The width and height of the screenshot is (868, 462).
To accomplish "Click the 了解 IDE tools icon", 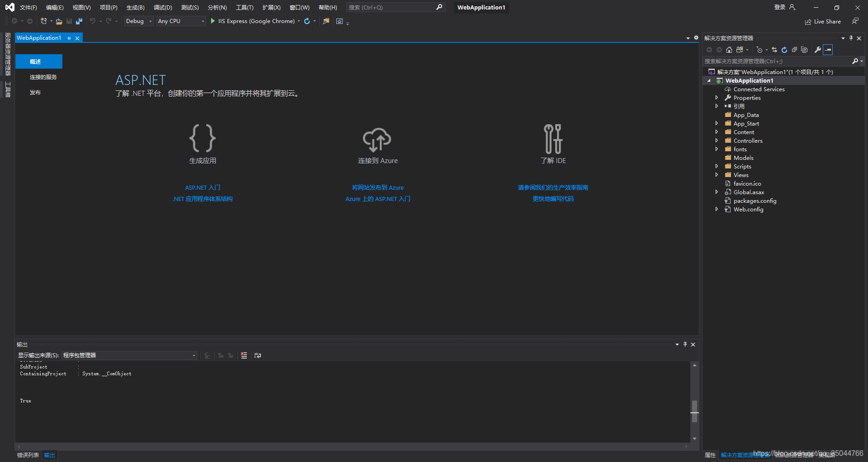I will pyautogui.click(x=553, y=139).
